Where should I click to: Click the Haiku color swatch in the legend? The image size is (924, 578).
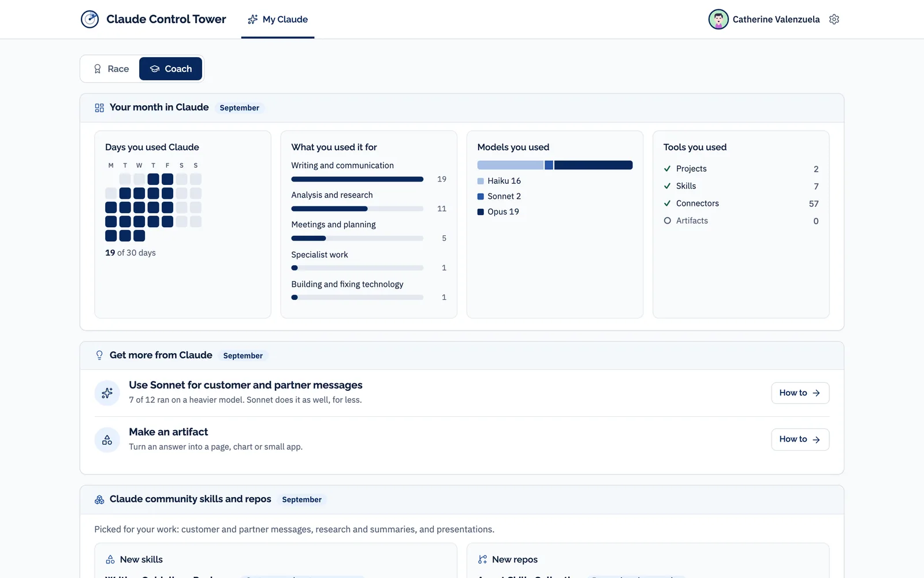[480, 181]
